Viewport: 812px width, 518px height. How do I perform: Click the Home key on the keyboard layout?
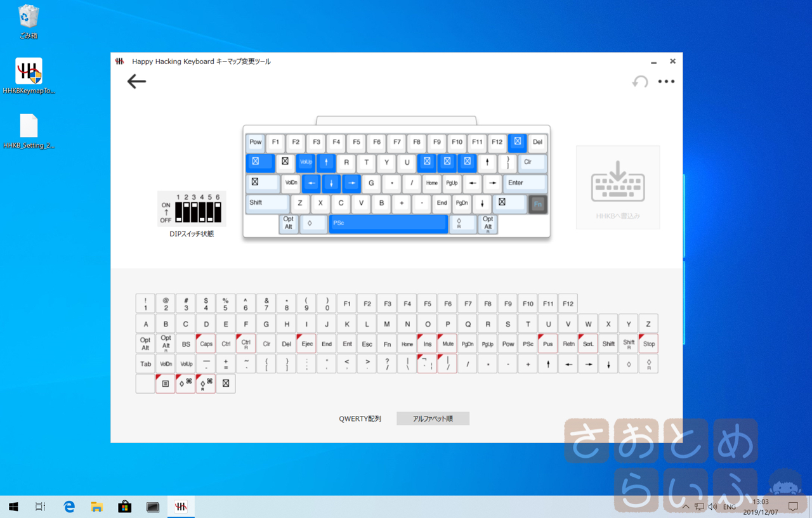click(x=431, y=183)
